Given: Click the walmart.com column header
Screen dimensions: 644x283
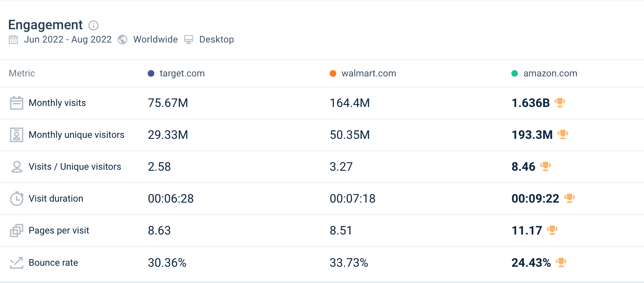Looking at the screenshot, I should pos(368,73).
